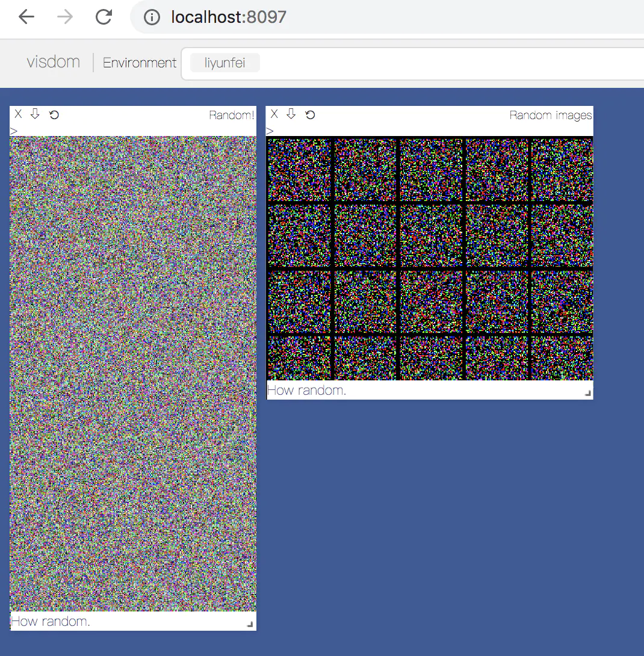Reset the view of the Random! pane
This screenshot has width=644, height=656.
[x=54, y=114]
